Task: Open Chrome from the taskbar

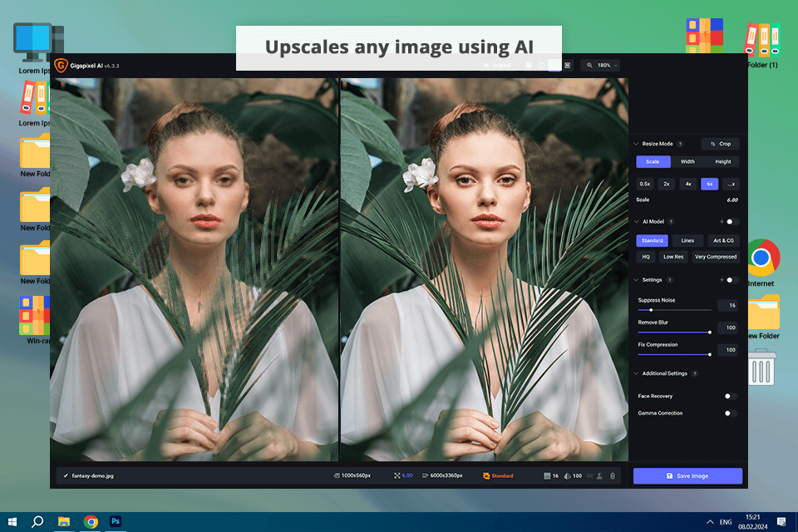Action: tap(91, 522)
